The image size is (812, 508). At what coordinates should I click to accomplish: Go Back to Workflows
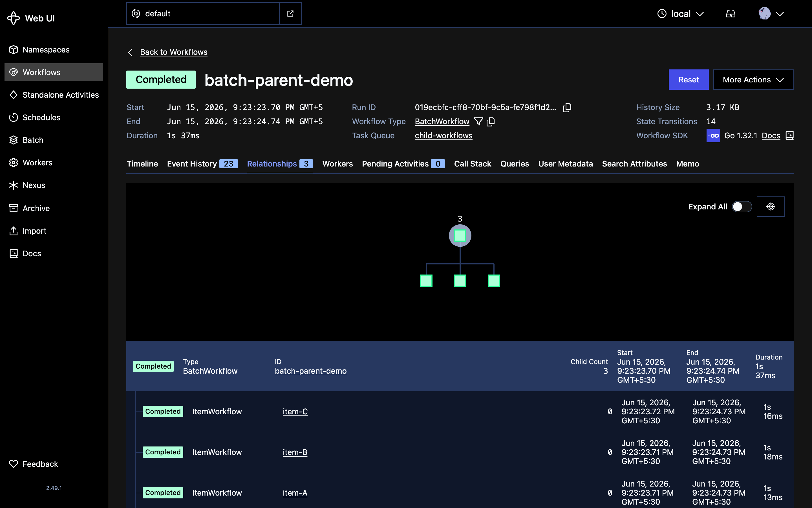click(173, 52)
